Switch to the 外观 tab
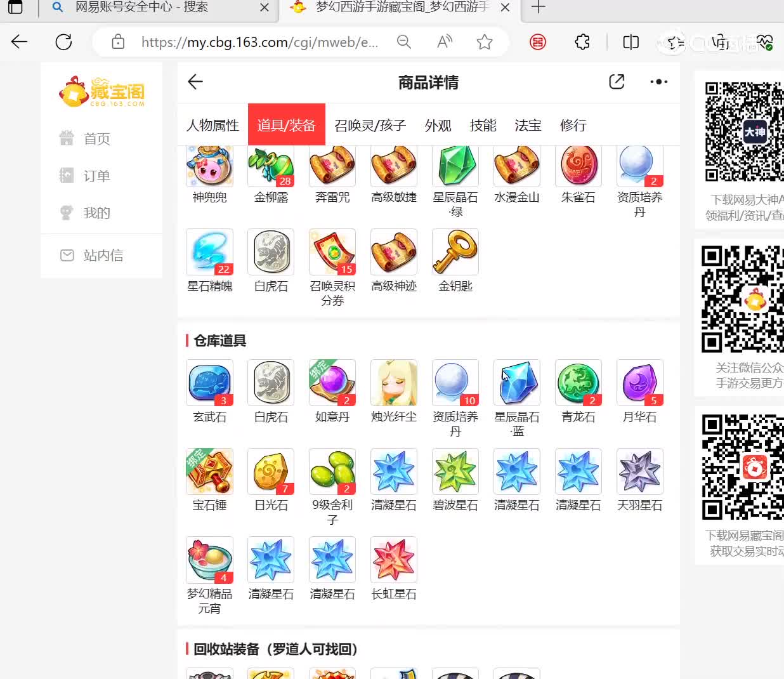Viewport: 784px width, 679px height. point(438,126)
